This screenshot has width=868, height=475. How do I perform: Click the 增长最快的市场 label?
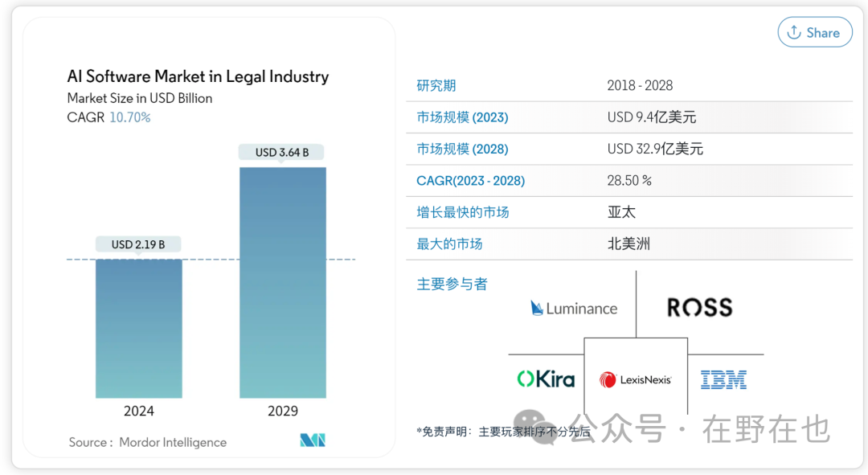463,212
